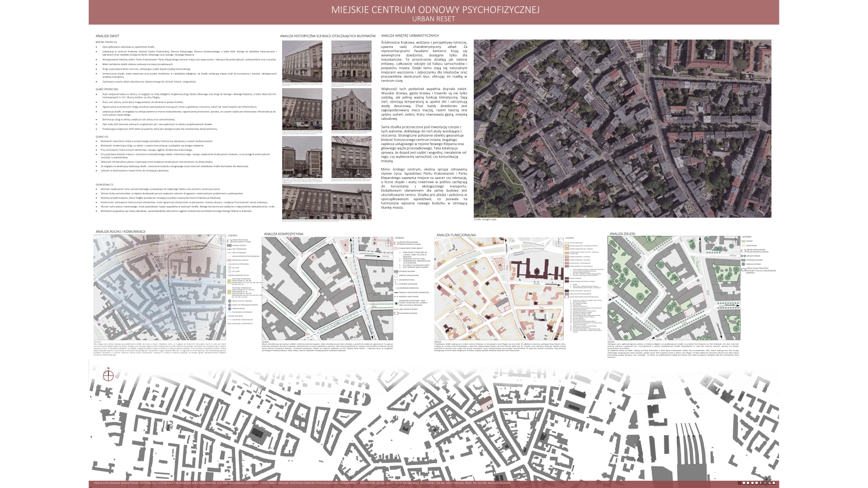Click the Budynki mieszkalne beige swatch in the functional legend
This screenshot has height=488, width=868.
click(x=567, y=243)
